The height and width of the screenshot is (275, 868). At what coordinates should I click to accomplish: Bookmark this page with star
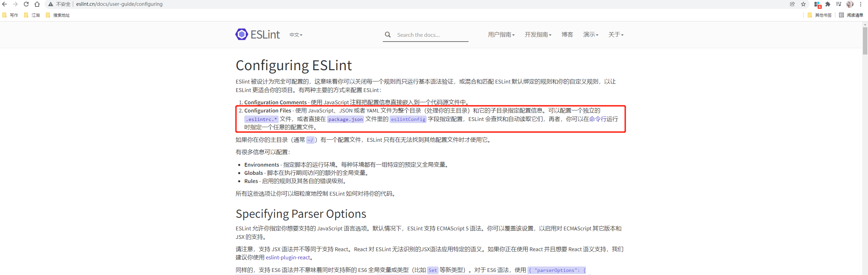803,4
